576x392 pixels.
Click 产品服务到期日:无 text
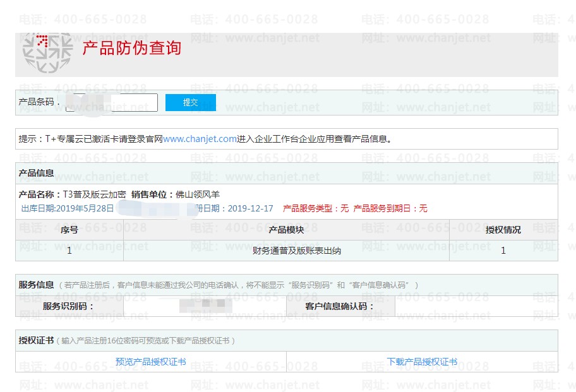click(x=390, y=208)
